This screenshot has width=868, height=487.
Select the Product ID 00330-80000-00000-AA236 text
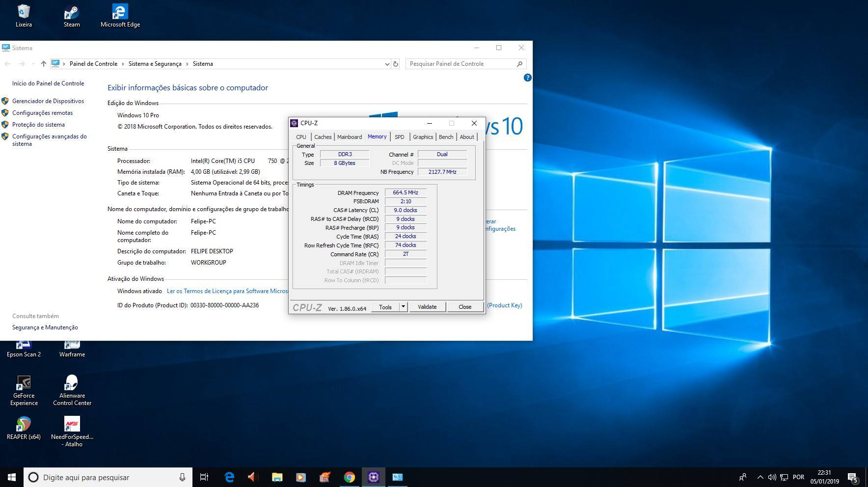coord(224,305)
